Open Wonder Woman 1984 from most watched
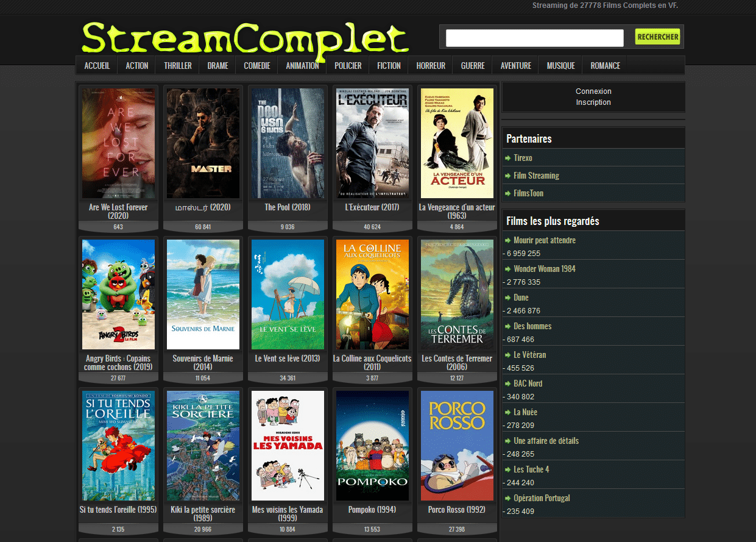756x542 pixels. point(545,269)
